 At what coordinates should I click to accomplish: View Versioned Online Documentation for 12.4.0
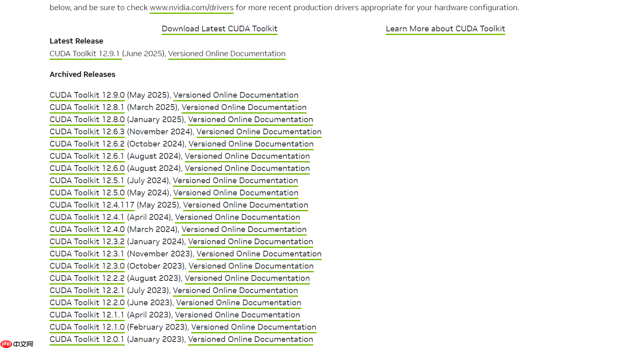[244, 230]
